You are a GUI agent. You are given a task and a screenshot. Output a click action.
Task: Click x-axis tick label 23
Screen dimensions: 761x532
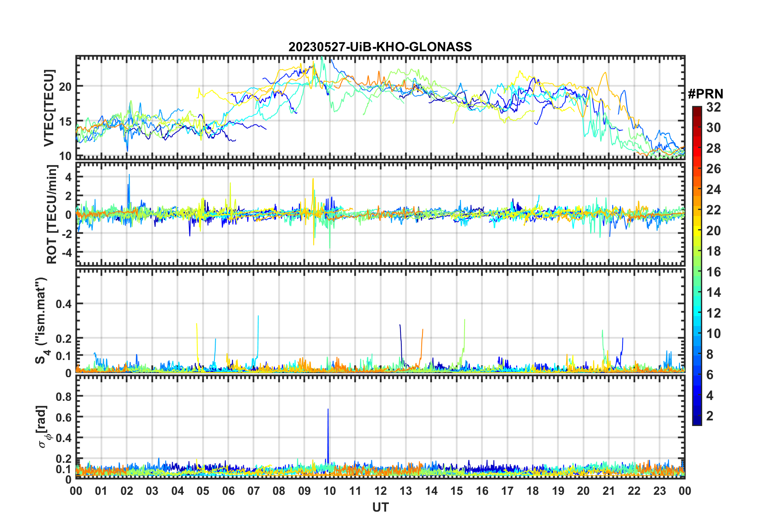point(659,491)
